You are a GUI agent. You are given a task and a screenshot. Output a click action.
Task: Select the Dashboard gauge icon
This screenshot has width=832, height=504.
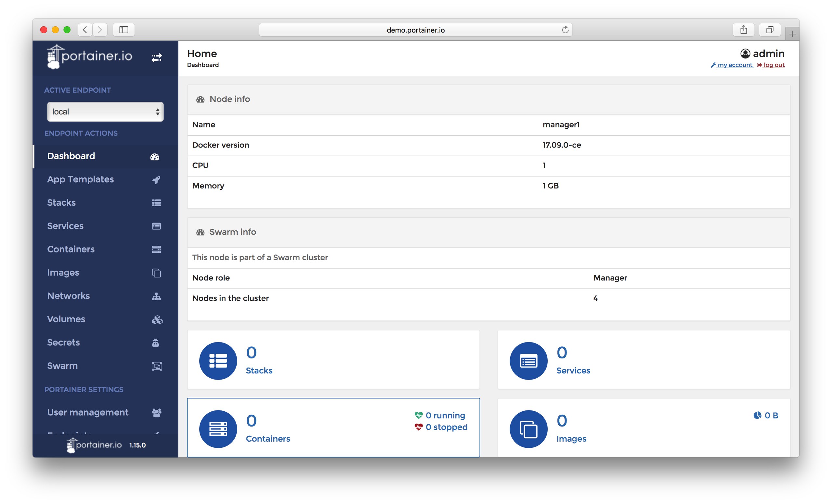click(155, 156)
